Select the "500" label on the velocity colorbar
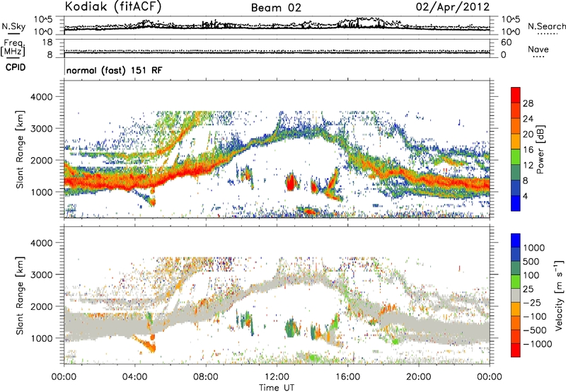Viewport: 566px width, 392px height. [x=531, y=261]
